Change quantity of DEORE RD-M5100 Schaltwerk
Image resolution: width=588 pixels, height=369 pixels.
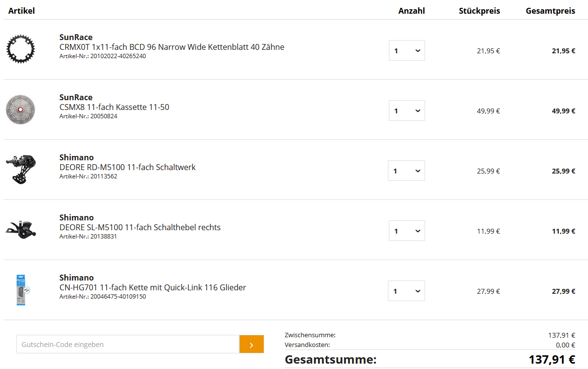point(406,171)
